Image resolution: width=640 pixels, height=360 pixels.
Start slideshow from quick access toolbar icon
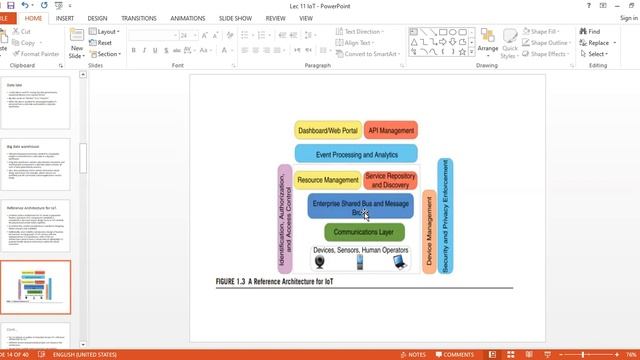click(x=59, y=6)
